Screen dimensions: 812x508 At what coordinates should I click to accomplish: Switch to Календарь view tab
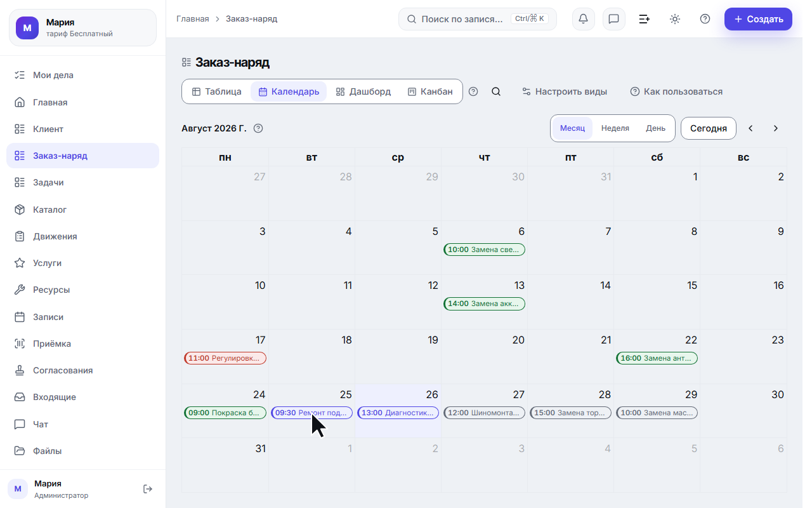pyautogui.click(x=289, y=91)
